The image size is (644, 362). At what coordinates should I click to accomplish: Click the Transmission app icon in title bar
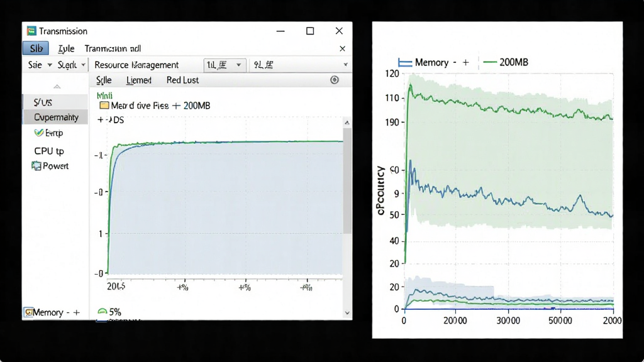(x=31, y=31)
